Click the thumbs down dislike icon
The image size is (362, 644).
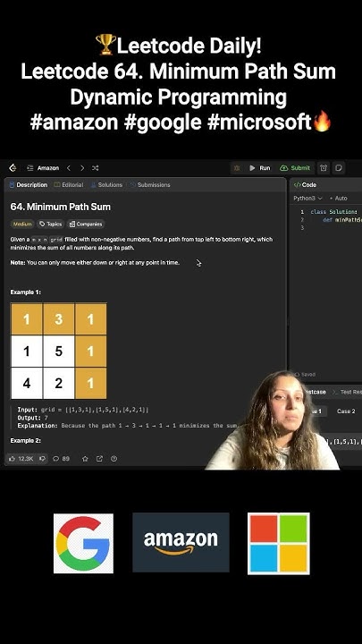[42, 458]
